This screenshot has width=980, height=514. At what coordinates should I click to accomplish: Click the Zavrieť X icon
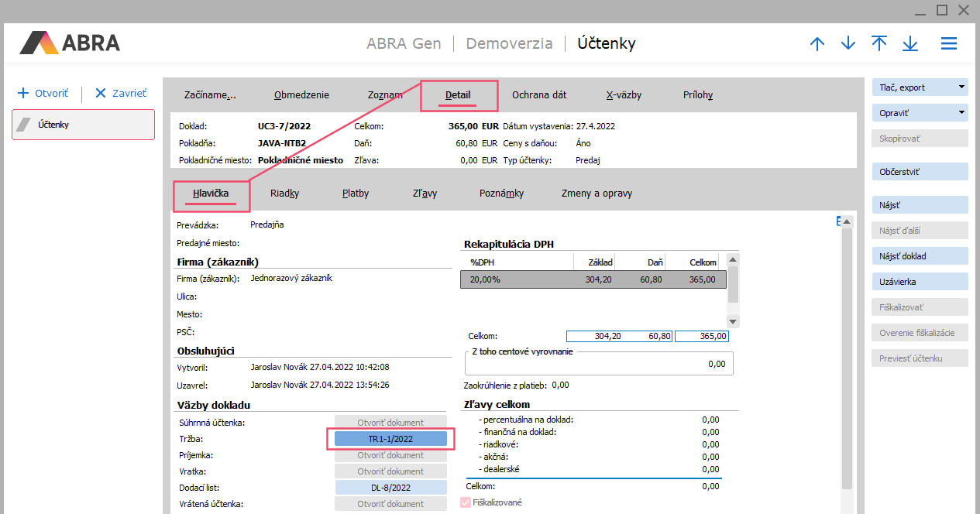click(x=100, y=93)
